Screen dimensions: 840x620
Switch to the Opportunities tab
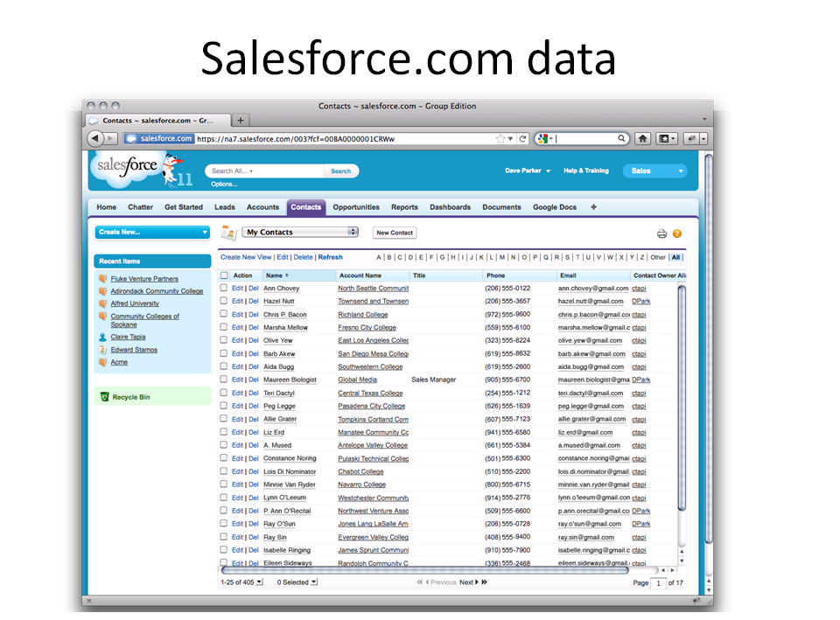[x=356, y=207]
